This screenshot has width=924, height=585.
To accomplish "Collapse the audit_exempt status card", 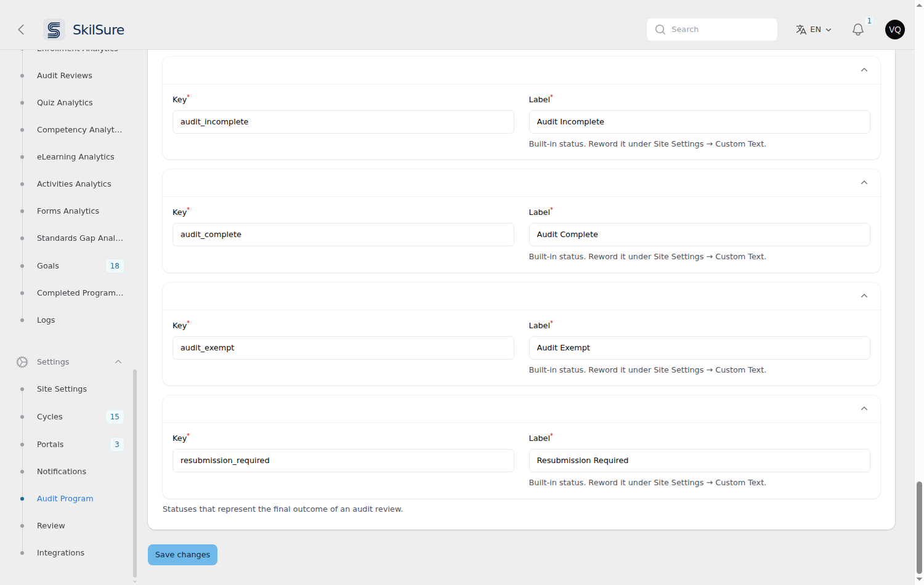I will coord(864,296).
